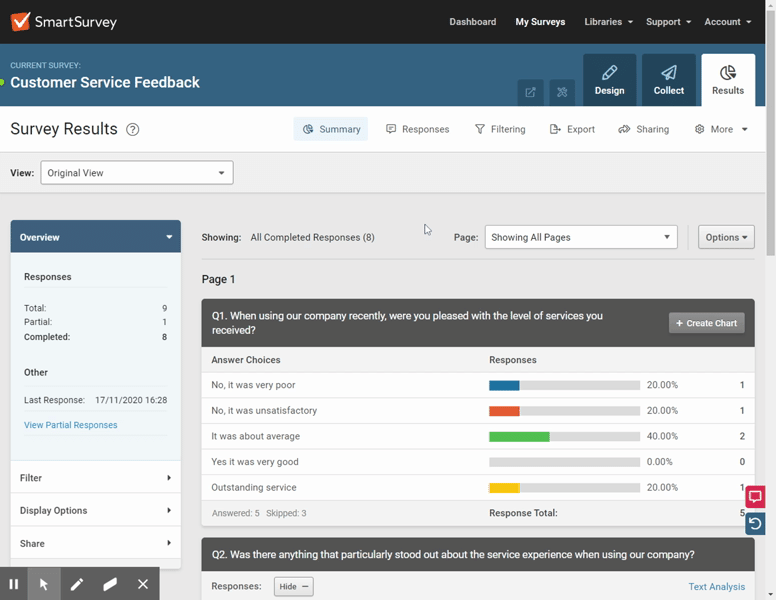The image size is (776, 600).
Task: Open the survey preview external-link icon
Action: [530, 92]
